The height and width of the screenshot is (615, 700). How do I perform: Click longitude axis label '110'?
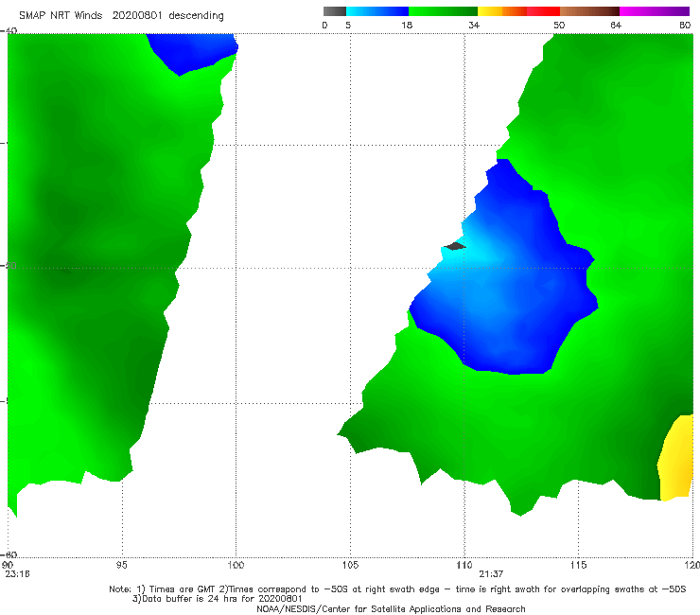pos(464,565)
